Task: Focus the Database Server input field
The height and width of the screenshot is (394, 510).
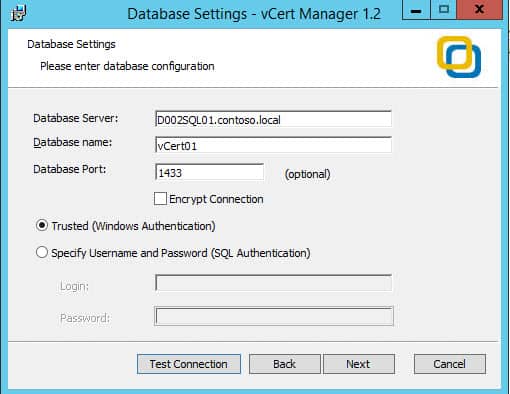Action: (x=273, y=119)
